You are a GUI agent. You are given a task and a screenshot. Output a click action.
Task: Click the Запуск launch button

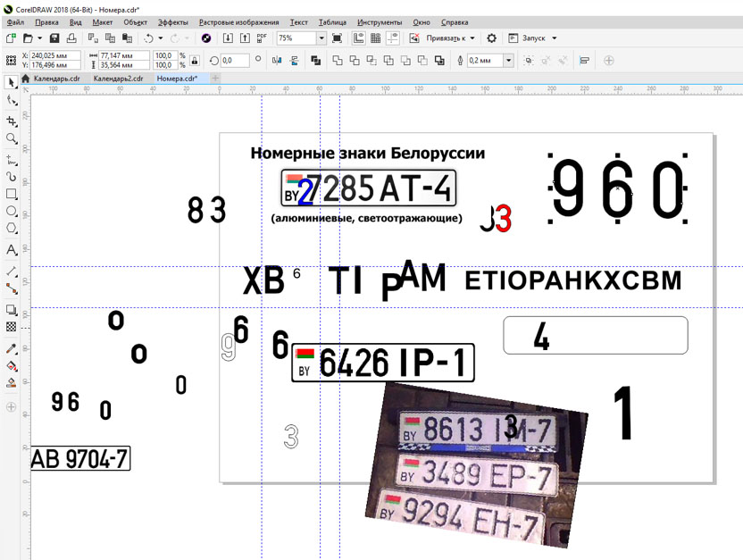pyautogui.click(x=533, y=38)
